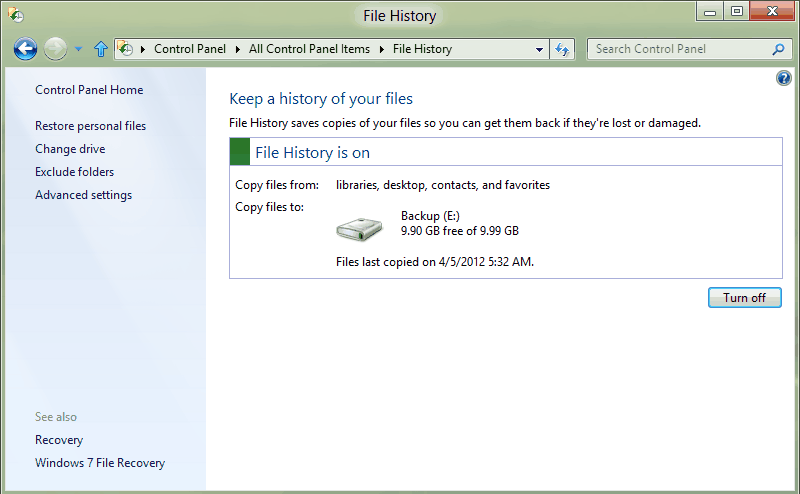Viewport: 800px width, 494px height.
Task: Select File History breadcrumb segment
Action: pyautogui.click(x=422, y=49)
